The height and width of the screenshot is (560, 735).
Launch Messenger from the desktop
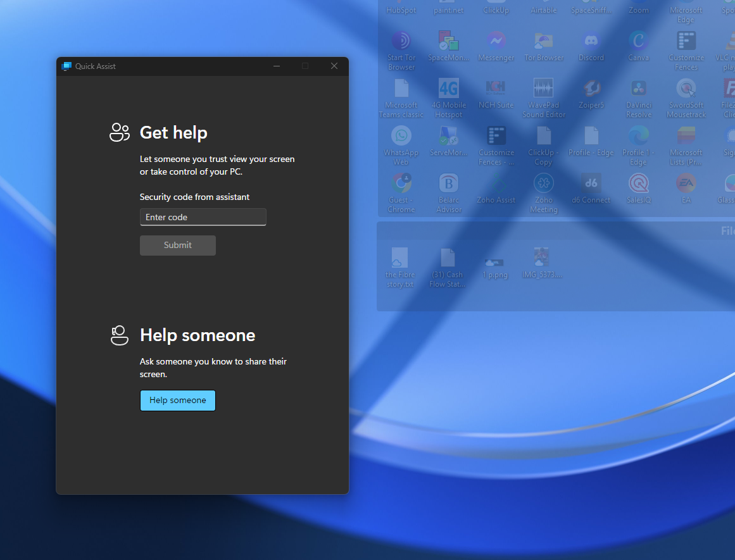(496, 42)
